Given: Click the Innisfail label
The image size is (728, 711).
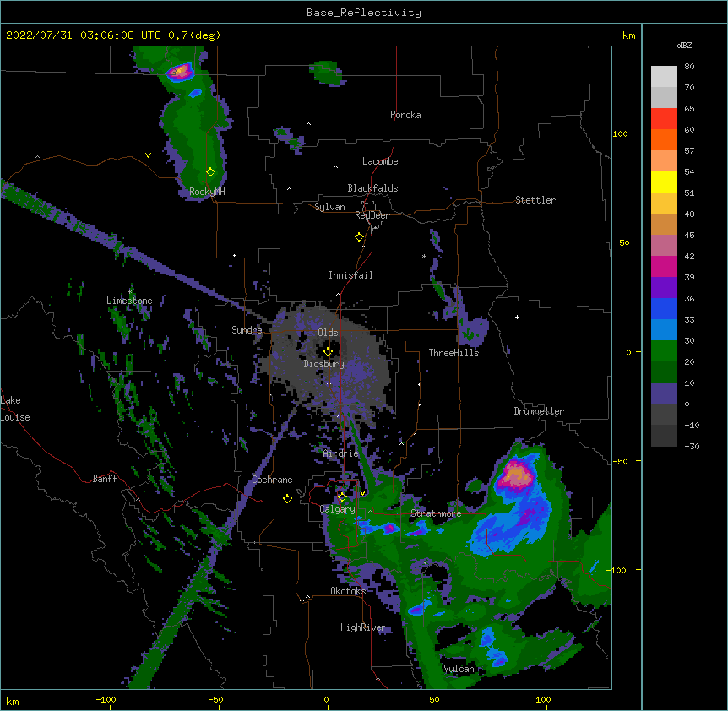Looking at the screenshot, I should coord(350,275).
